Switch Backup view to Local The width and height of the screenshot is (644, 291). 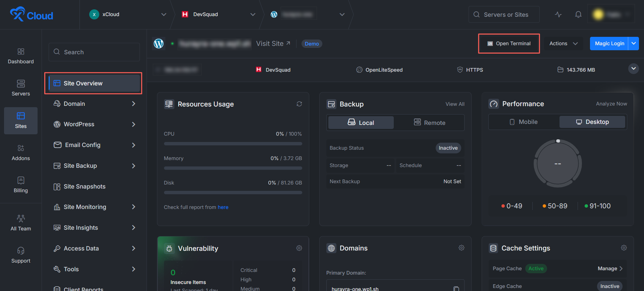click(361, 123)
